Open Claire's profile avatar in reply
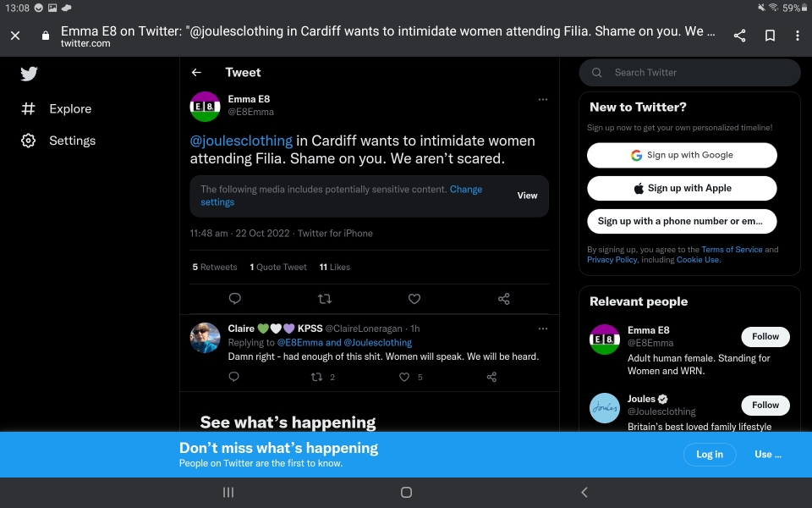Viewport: 812px width, 508px height. point(205,338)
